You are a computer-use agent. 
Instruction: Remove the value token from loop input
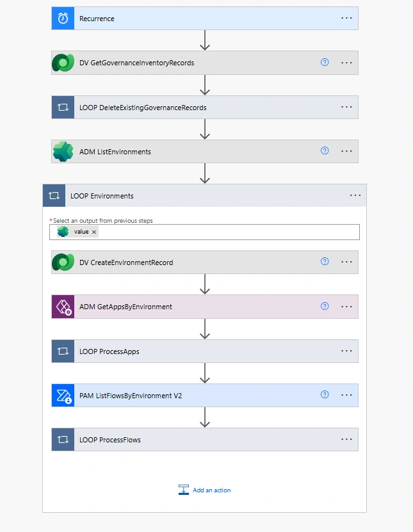94,232
